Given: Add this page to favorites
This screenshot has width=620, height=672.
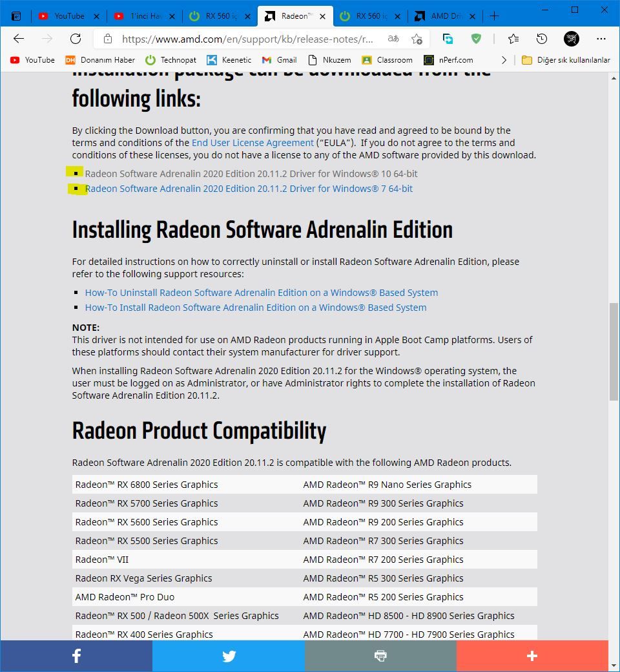Looking at the screenshot, I should click(417, 39).
